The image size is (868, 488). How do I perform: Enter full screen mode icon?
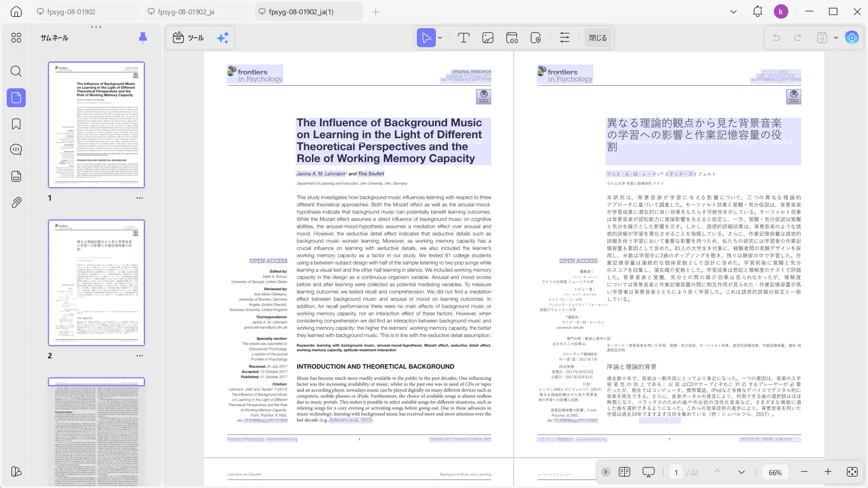852,472
